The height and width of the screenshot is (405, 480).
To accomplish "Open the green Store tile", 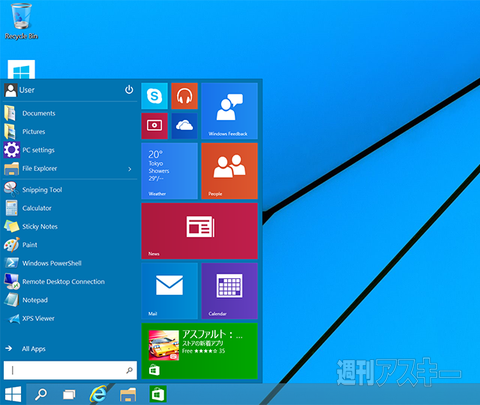I will coord(199,351).
